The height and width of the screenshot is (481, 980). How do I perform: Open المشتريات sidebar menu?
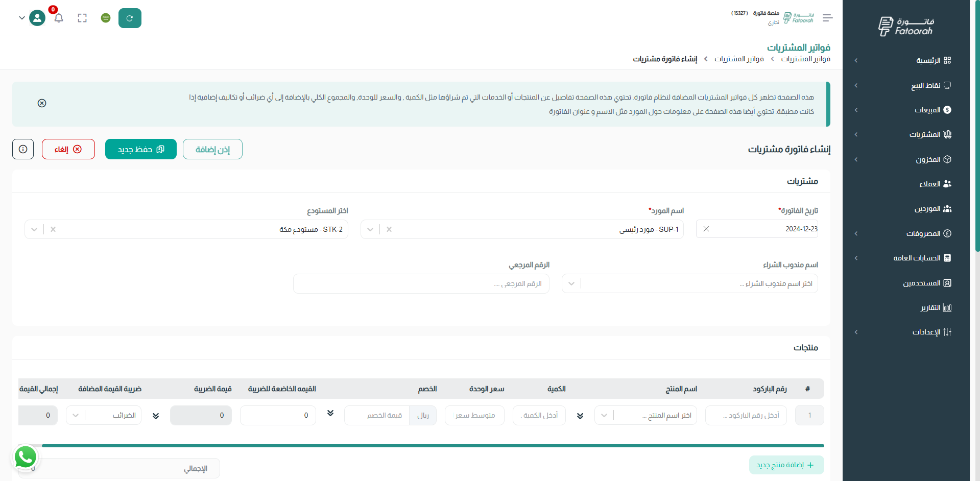click(930, 134)
